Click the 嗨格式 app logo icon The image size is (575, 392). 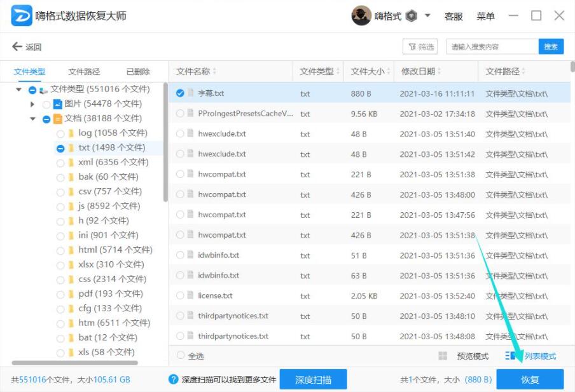pos(22,16)
